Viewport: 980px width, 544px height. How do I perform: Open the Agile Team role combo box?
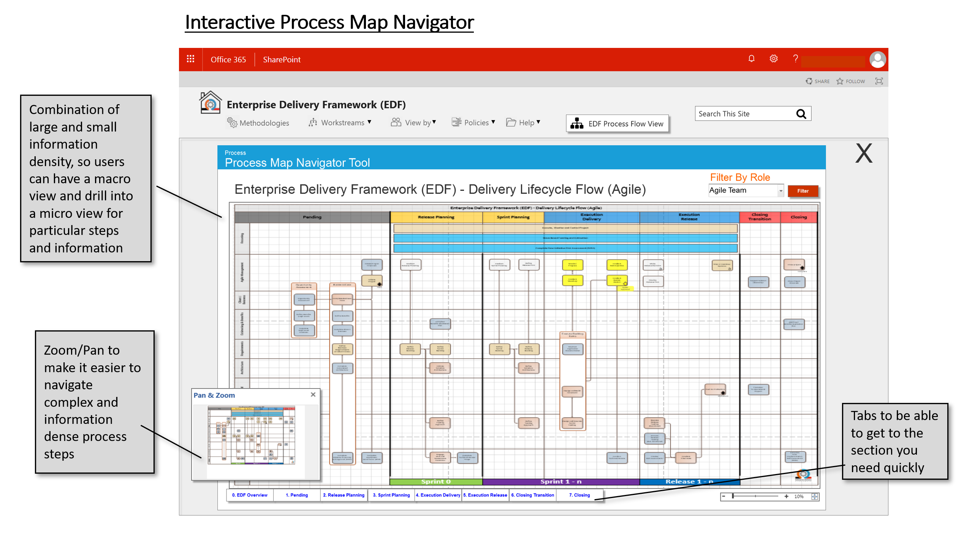tap(746, 190)
